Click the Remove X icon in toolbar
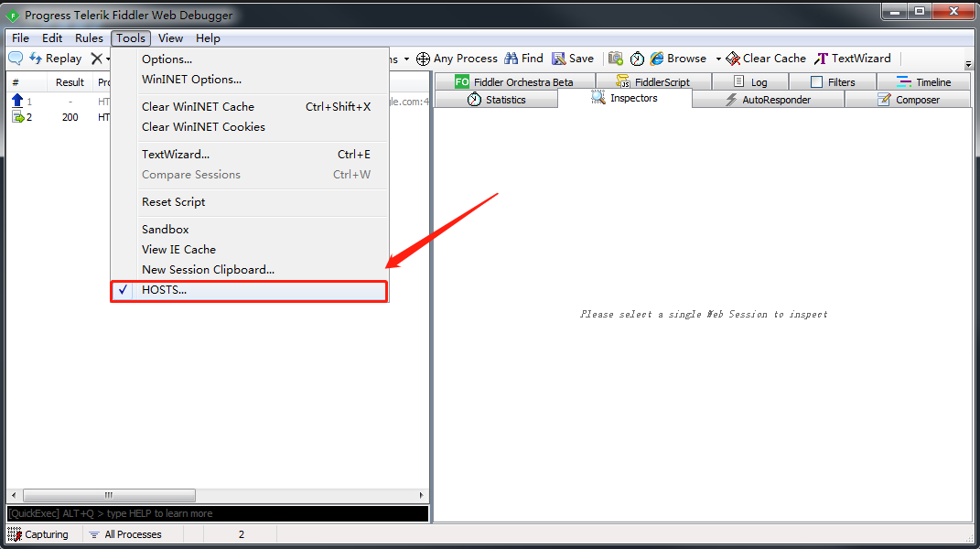The width and height of the screenshot is (980, 549). 96,59
